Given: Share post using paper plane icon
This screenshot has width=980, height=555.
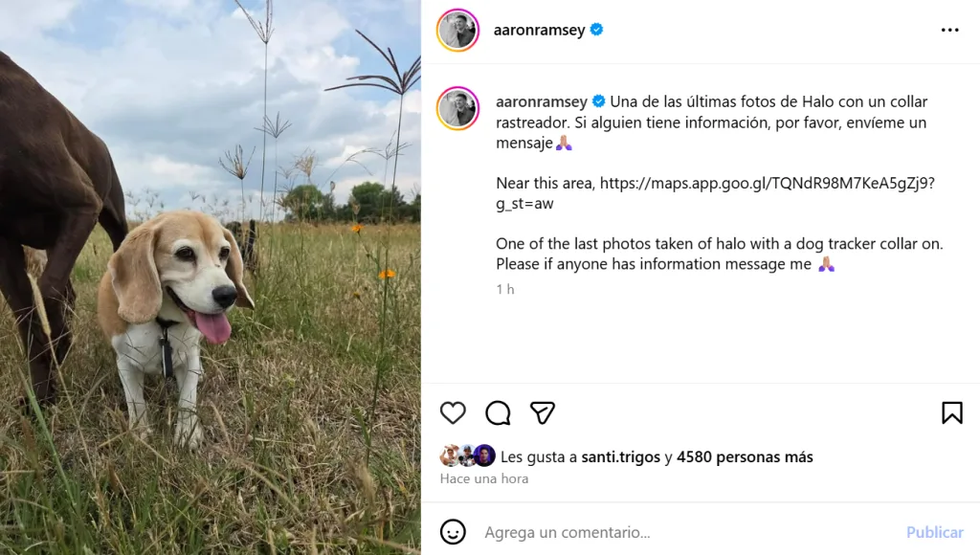Looking at the screenshot, I should [543, 413].
